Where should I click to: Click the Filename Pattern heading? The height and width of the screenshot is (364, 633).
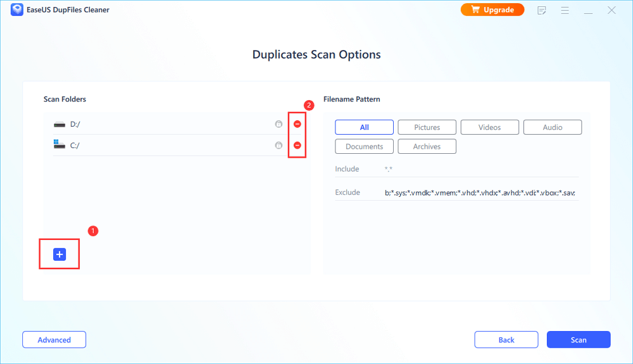tap(351, 99)
